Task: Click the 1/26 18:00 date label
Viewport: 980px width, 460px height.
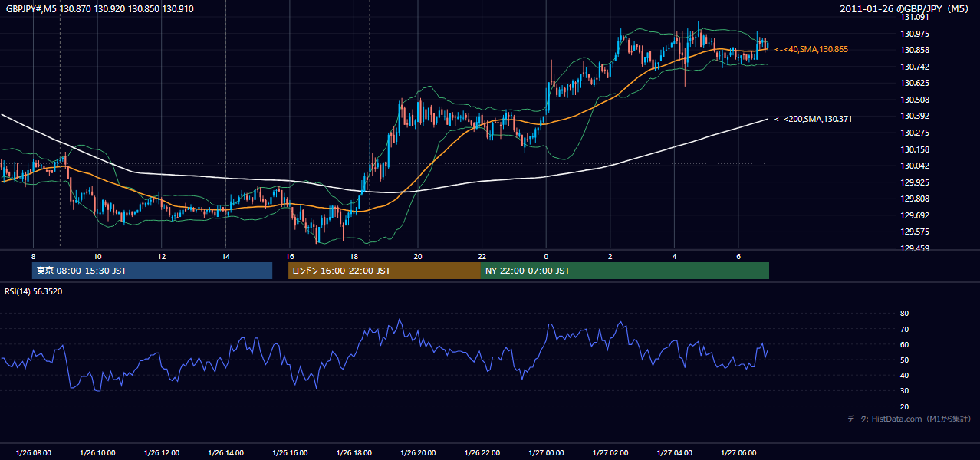Action: pyautogui.click(x=354, y=453)
